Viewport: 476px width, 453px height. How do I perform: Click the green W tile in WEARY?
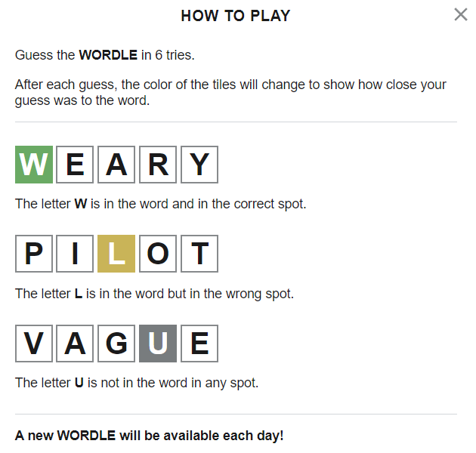[x=34, y=165]
